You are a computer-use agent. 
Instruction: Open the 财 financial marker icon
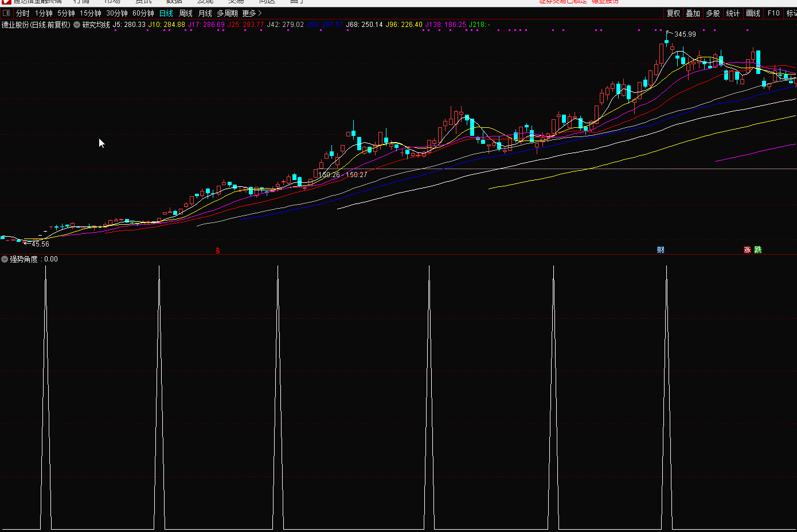[661, 250]
